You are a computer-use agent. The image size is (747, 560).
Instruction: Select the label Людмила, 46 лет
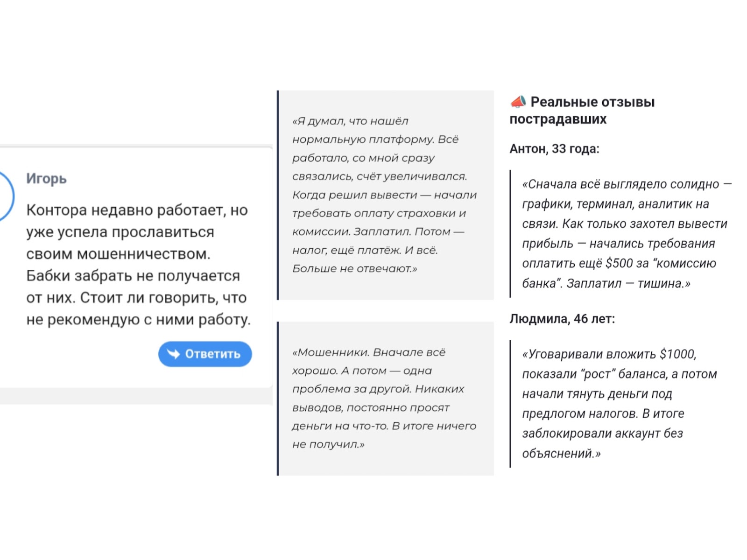pyautogui.click(x=562, y=319)
